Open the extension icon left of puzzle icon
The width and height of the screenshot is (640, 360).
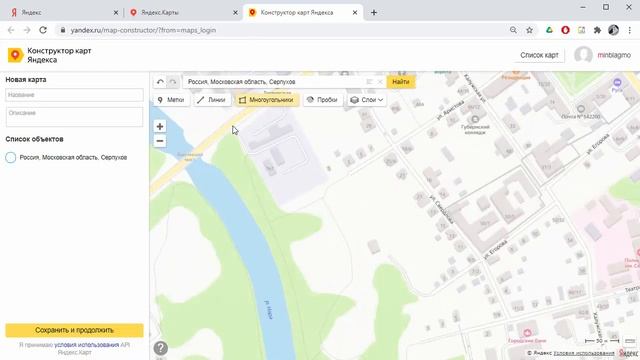point(581,30)
